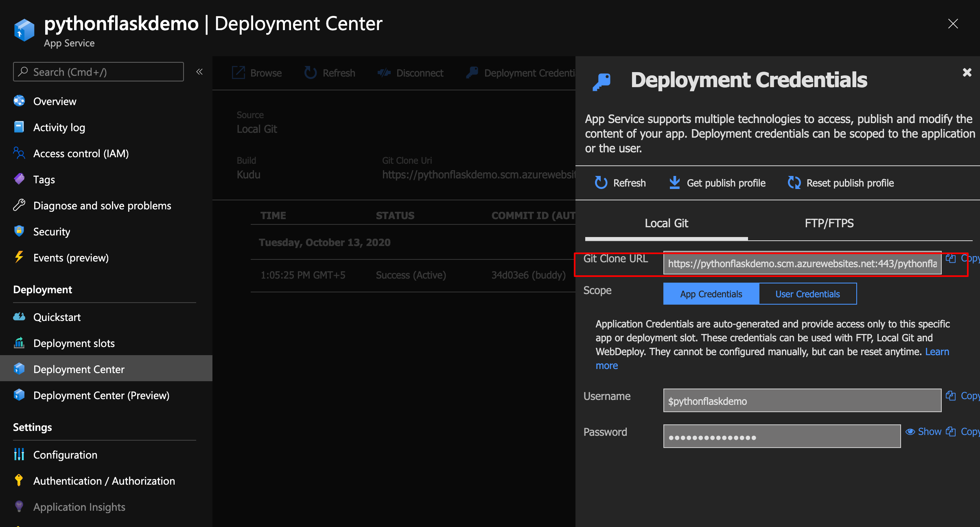Click the Git Clone Uri link in background
Screen dimensions: 980x527
point(479,175)
